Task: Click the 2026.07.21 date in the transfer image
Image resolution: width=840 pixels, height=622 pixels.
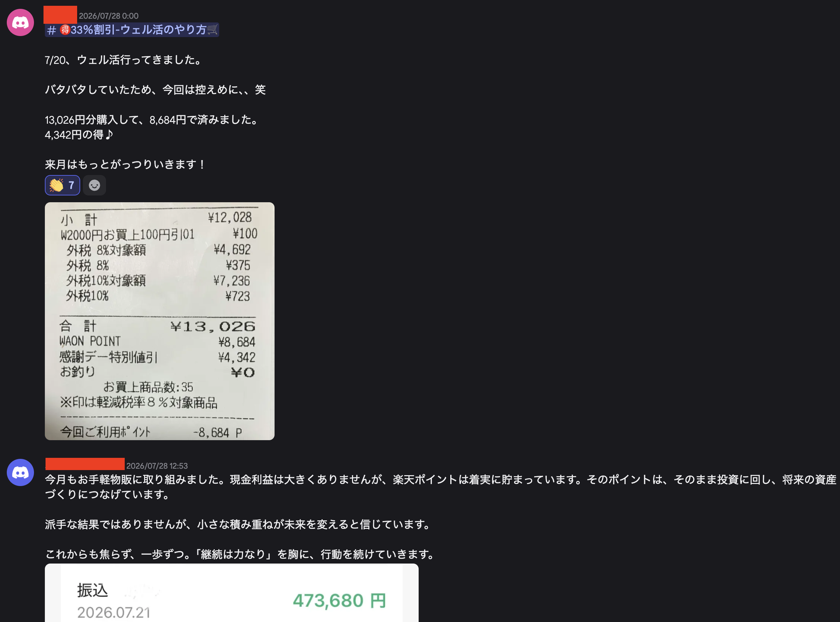Action: 113,612
